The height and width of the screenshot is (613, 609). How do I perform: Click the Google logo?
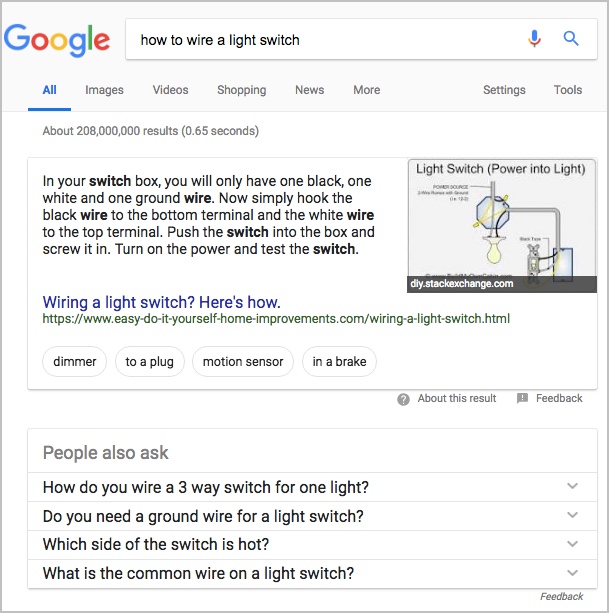[57, 40]
